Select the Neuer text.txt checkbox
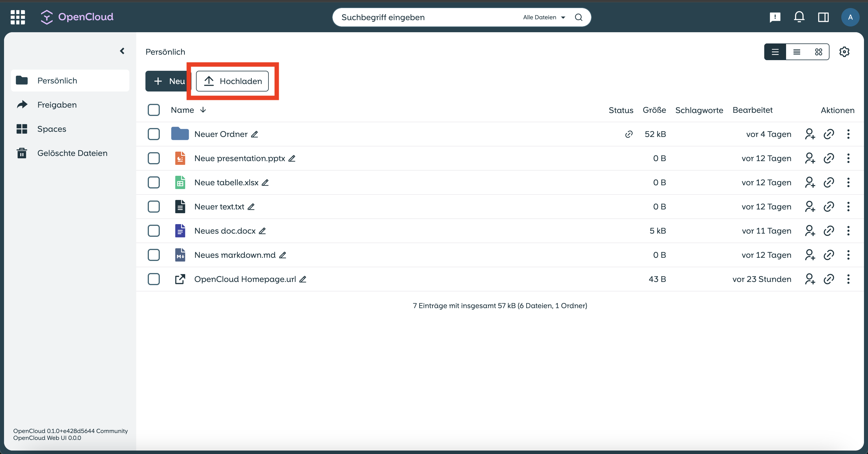868x454 pixels. point(154,206)
